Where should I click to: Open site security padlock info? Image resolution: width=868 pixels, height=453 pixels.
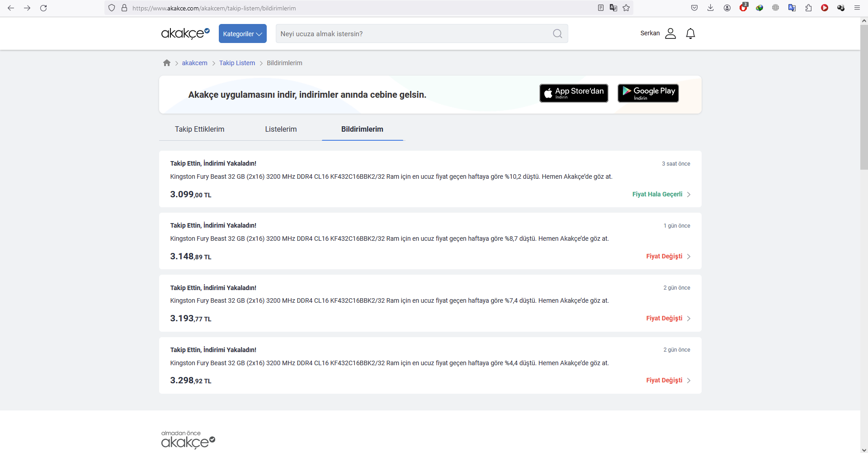pyautogui.click(x=124, y=8)
